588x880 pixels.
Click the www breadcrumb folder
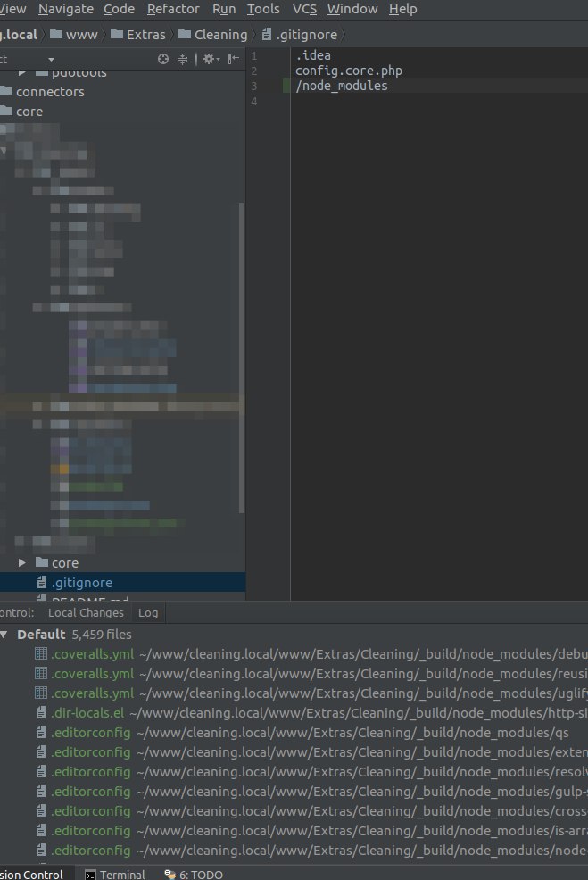click(x=74, y=35)
